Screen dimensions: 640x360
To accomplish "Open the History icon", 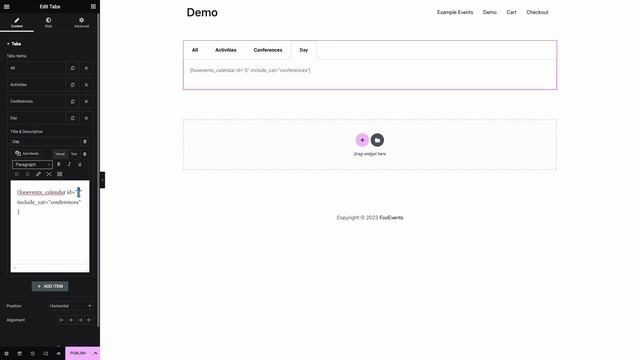I will pyautogui.click(x=32, y=353).
